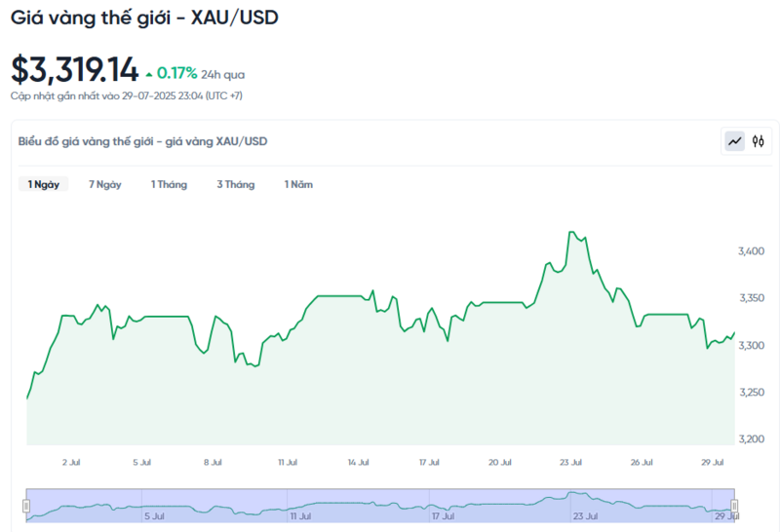Viewport: 780px width, 532px height.
Task: Select the 7 Ngày time range tab
Action: click(x=104, y=184)
